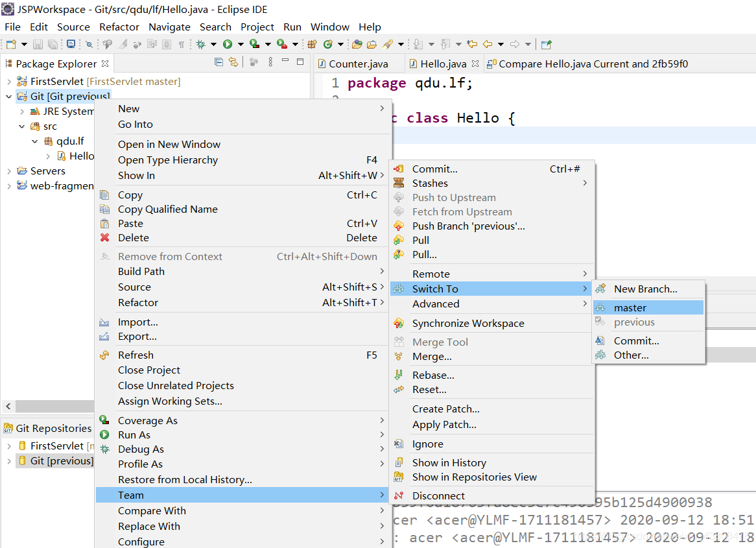Click the Forward navigation arrow icon
Image resolution: width=756 pixels, height=548 pixels.
click(515, 44)
